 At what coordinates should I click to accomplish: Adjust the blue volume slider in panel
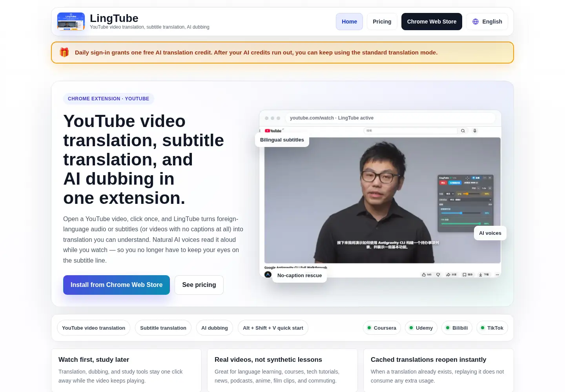click(461, 213)
